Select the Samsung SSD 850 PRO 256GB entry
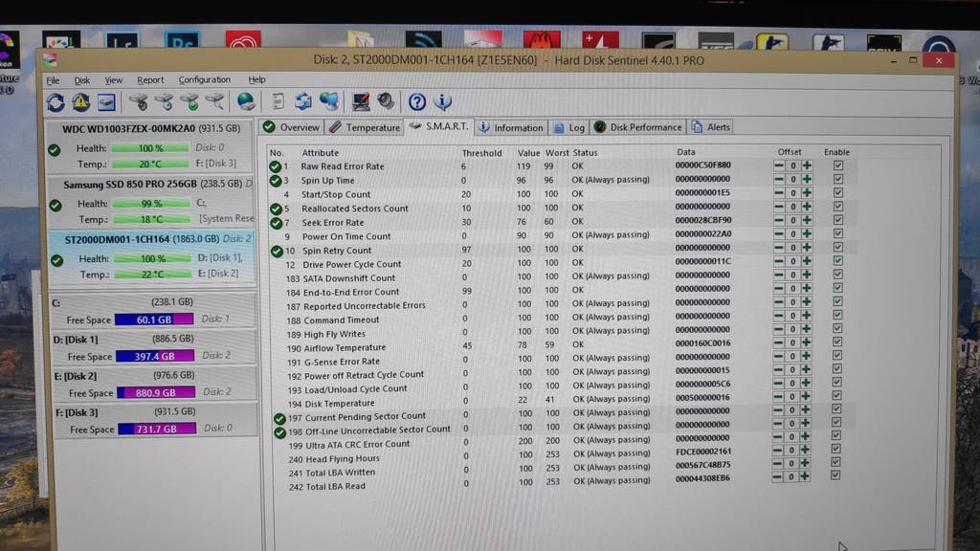 tap(151, 201)
